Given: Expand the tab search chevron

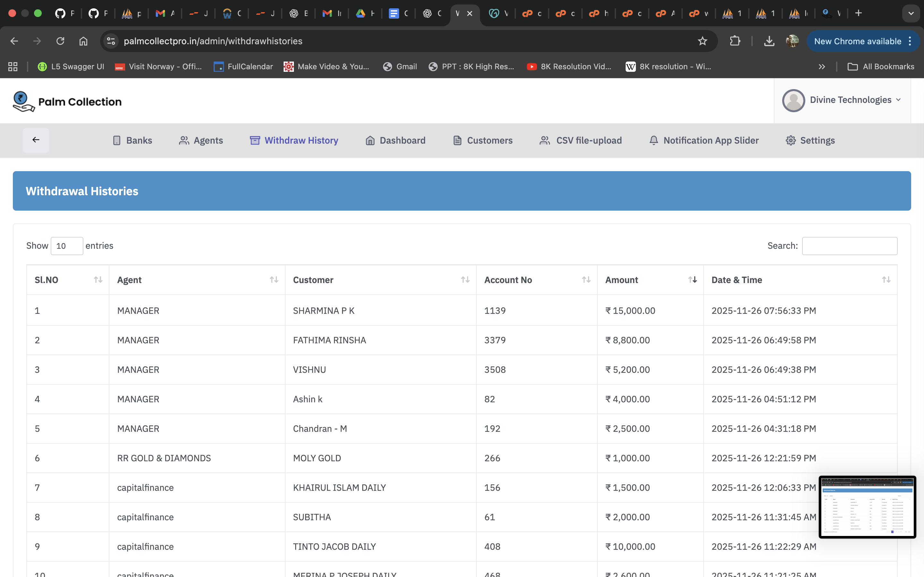Looking at the screenshot, I should 911,13.
